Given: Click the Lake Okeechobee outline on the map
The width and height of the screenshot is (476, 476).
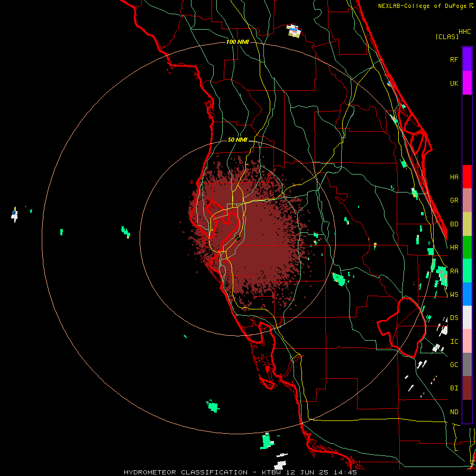Looking at the screenshot, I should tap(401, 327).
